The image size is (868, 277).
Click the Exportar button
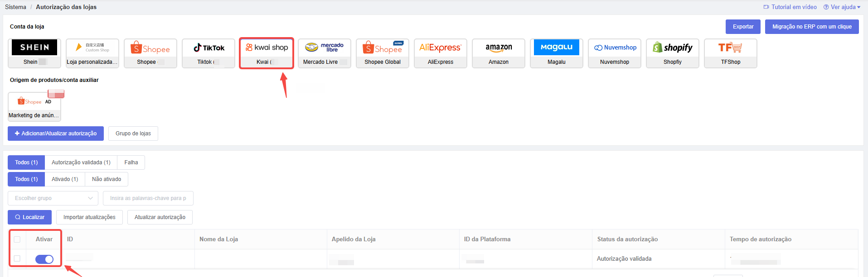[743, 27]
